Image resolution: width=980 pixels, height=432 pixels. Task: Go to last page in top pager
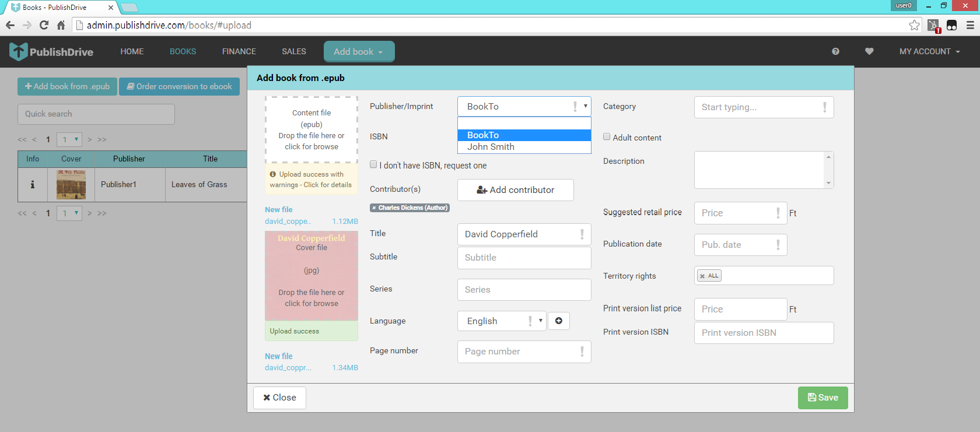[102, 139]
